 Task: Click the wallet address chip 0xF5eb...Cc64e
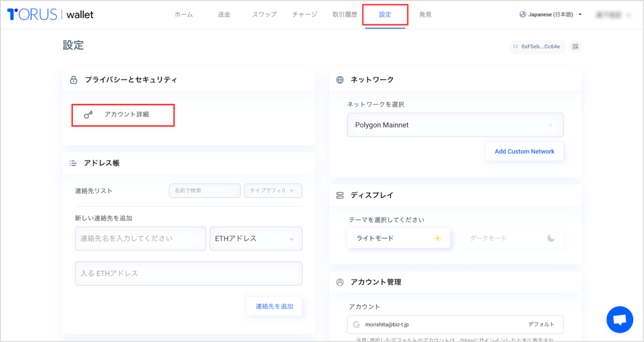(537, 46)
